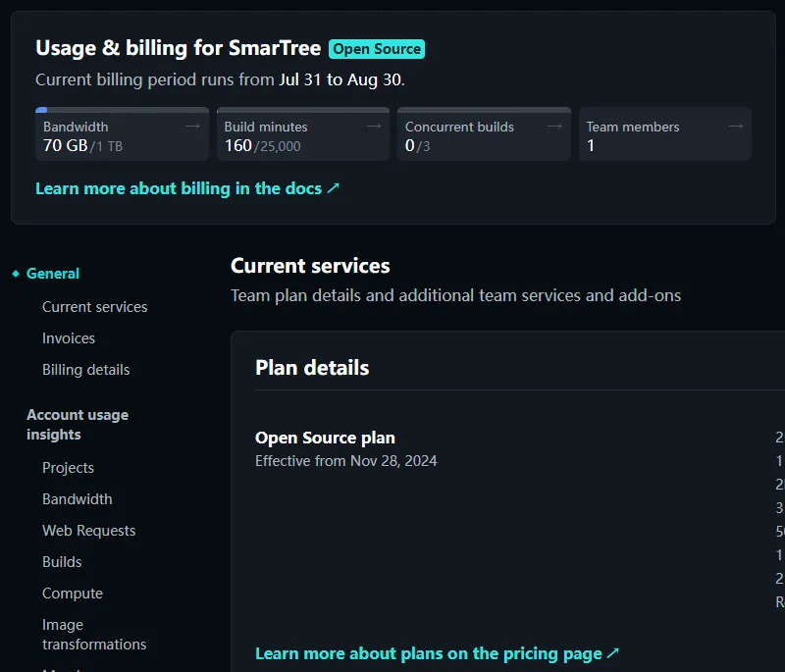The image size is (785, 672).
Task: Select General in the sidebar
Action: click(x=53, y=274)
